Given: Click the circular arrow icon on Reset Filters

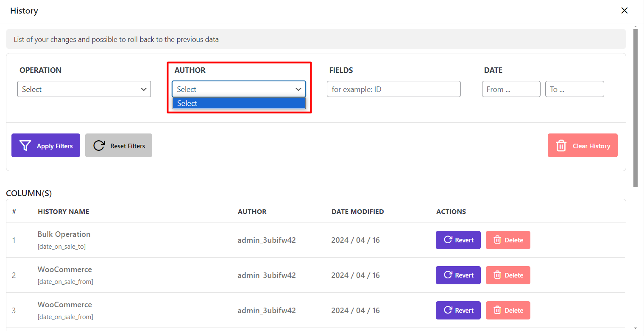Looking at the screenshot, I should [99, 146].
